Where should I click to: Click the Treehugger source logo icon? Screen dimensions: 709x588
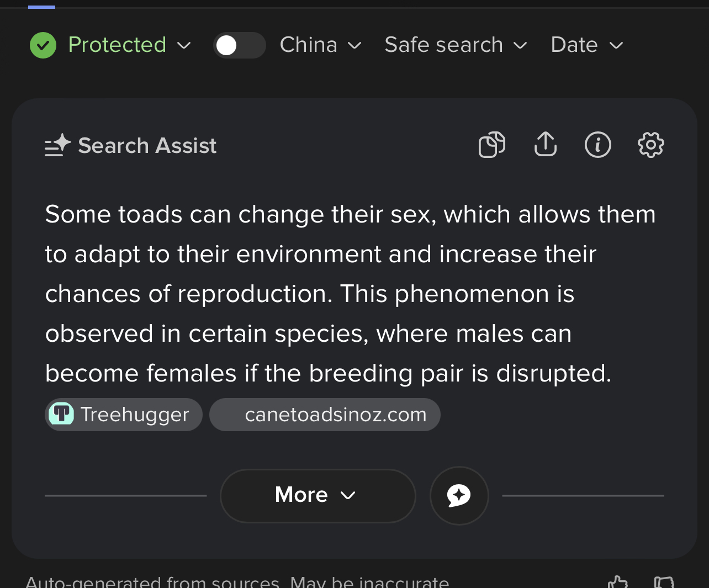(x=61, y=414)
